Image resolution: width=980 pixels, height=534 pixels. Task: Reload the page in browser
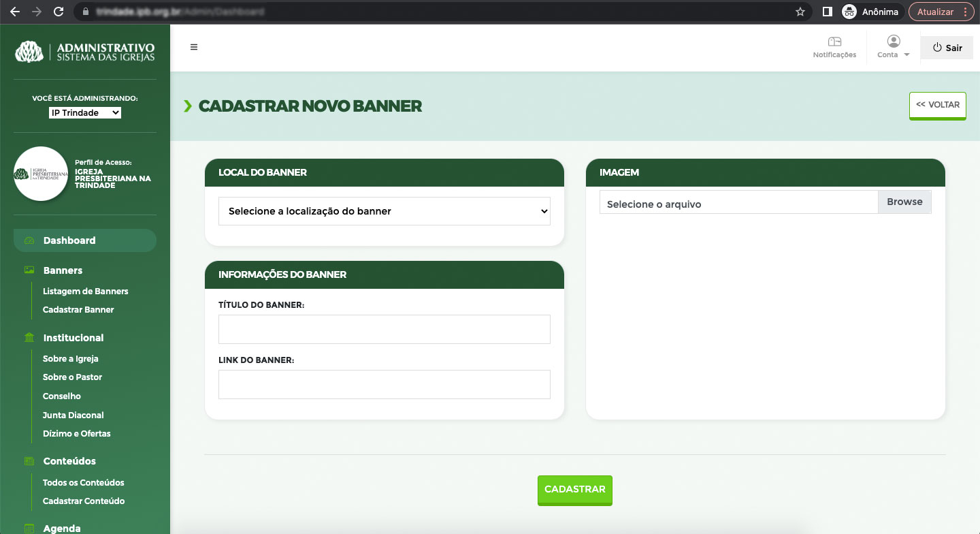[59, 12]
